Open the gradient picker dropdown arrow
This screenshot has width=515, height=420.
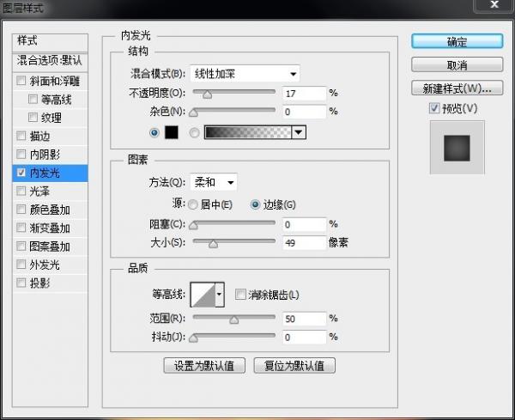[298, 132]
